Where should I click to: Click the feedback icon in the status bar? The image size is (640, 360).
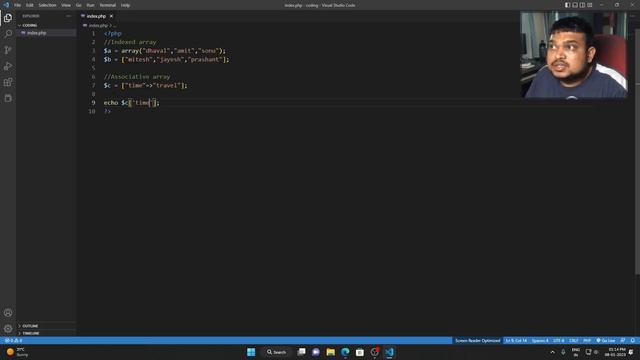(623, 340)
